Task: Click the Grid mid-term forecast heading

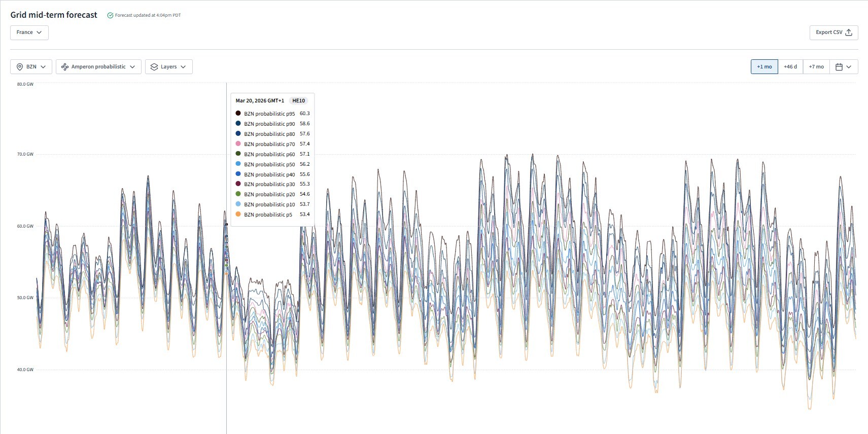Action: (x=54, y=15)
